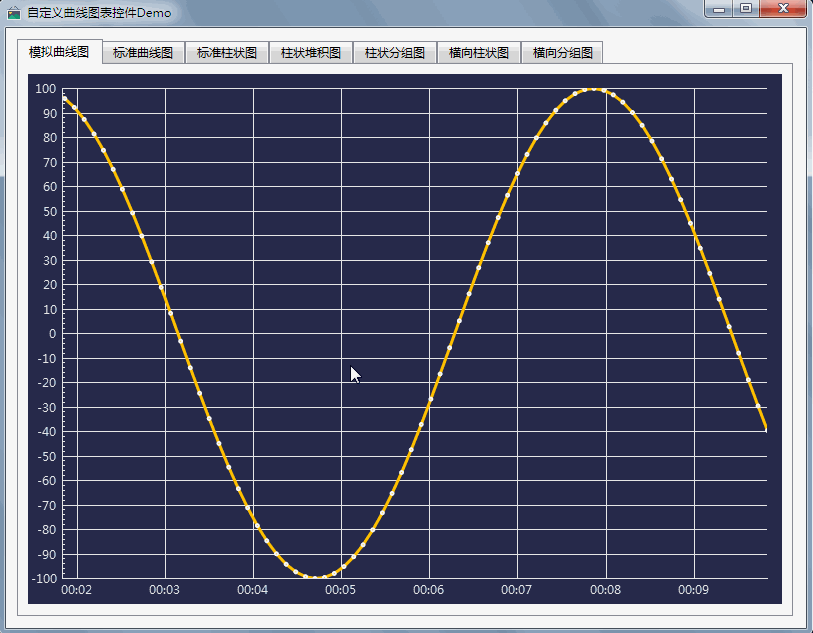
Task: Click the 100 label on the y-axis
Action: pyautogui.click(x=44, y=88)
